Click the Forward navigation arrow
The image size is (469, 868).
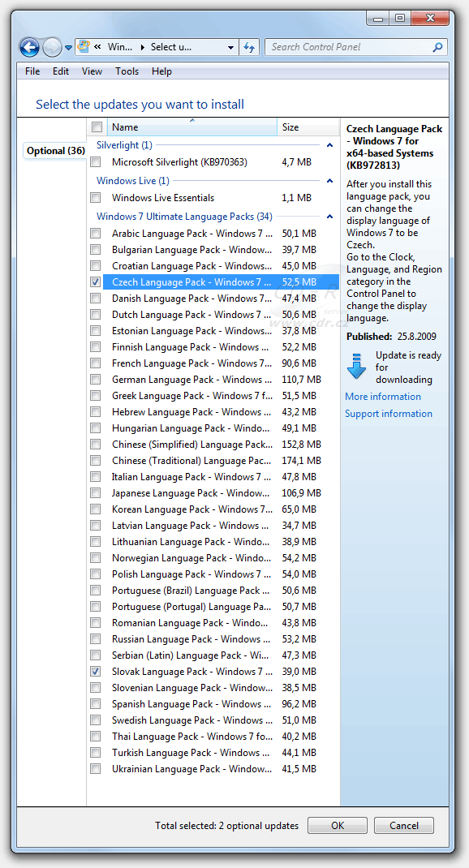coord(52,47)
